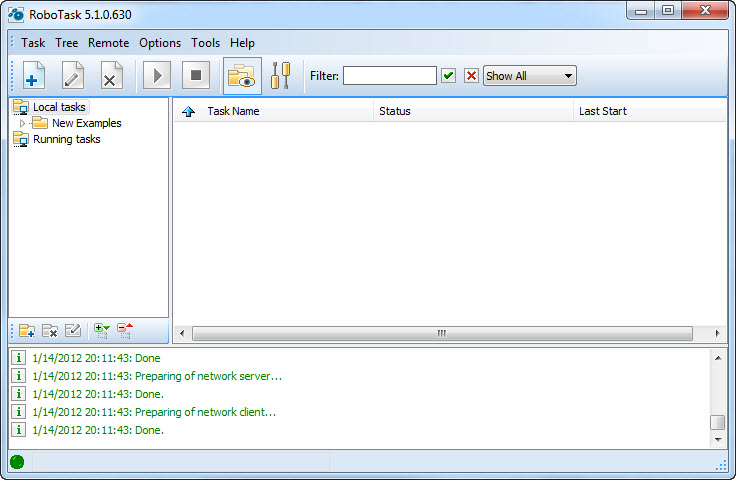
Task: Click green status indicator in status bar
Action: (x=17, y=462)
